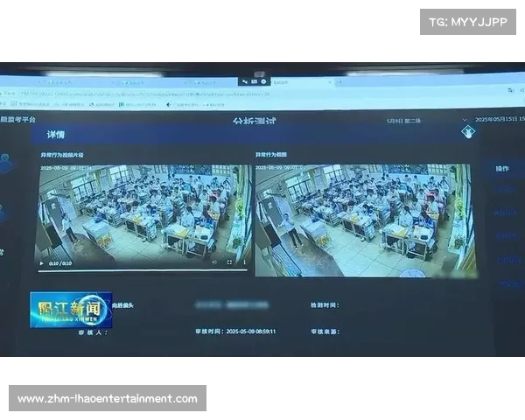Click the first blue action link under 操作
The width and height of the screenshot is (525, 420).
coord(505,190)
